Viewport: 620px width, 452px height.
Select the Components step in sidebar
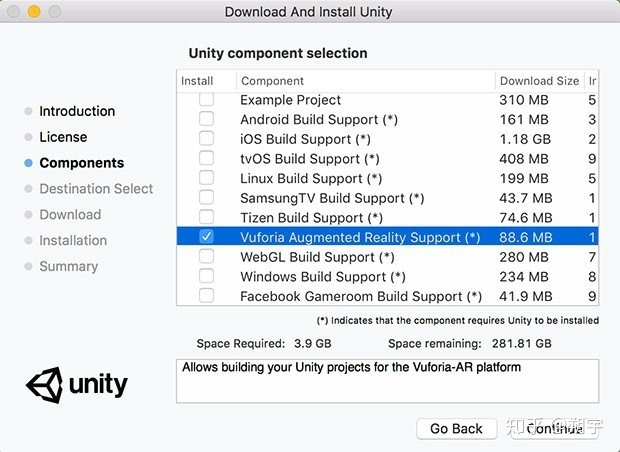pos(81,163)
